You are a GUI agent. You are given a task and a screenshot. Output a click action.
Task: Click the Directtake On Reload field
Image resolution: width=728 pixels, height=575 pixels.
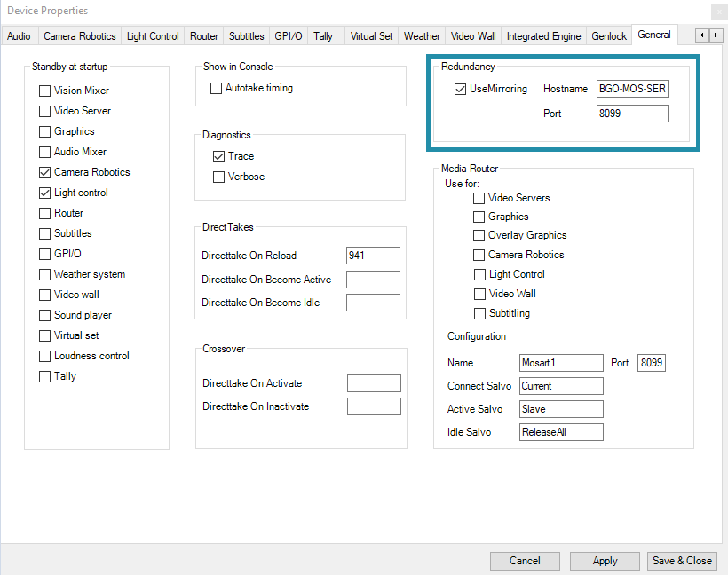pos(373,256)
